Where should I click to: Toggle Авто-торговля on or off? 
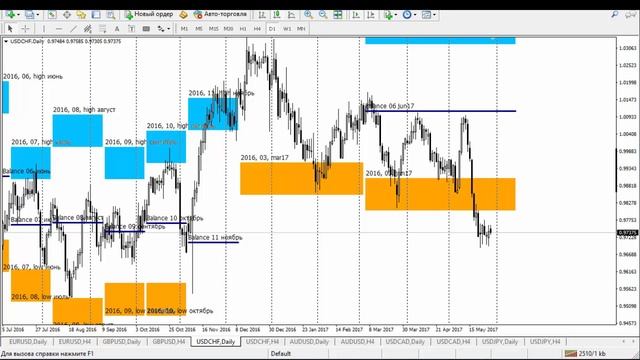220,15
